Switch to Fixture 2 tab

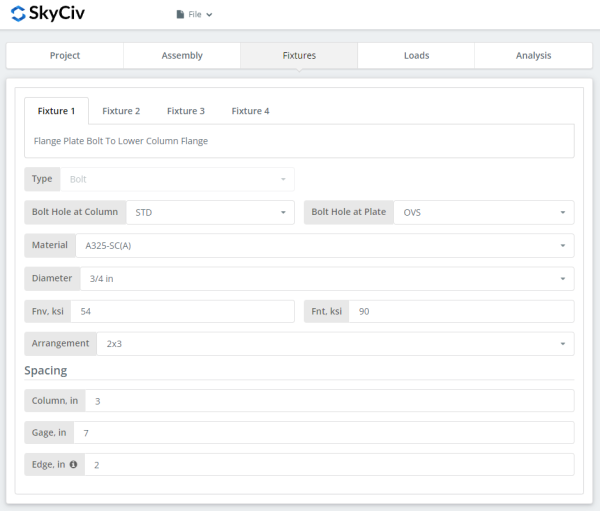point(121,111)
